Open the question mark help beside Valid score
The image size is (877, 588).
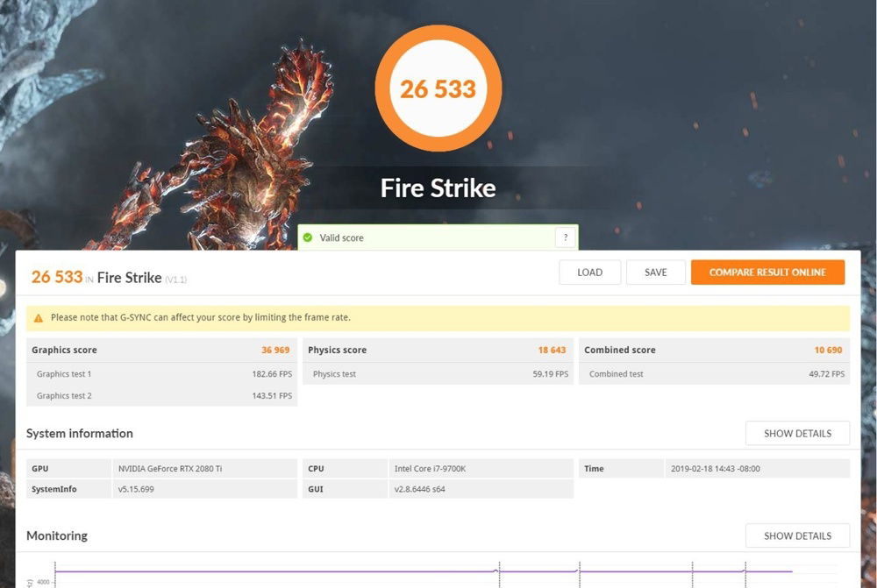click(x=566, y=237)
